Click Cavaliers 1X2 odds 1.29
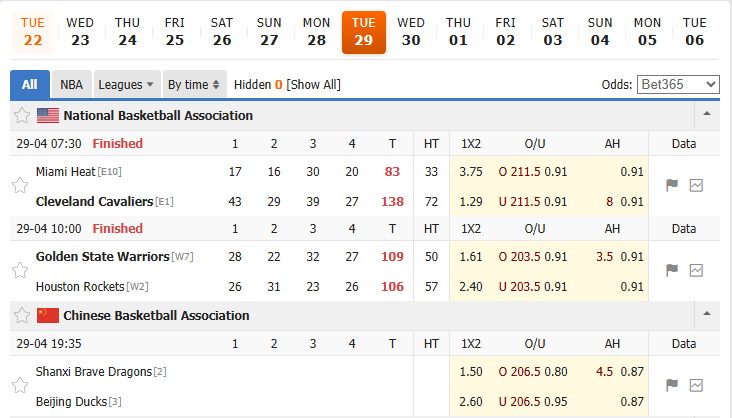Image resolution: width=732 pixels, height=418 pixels. [x=471, y=202]
